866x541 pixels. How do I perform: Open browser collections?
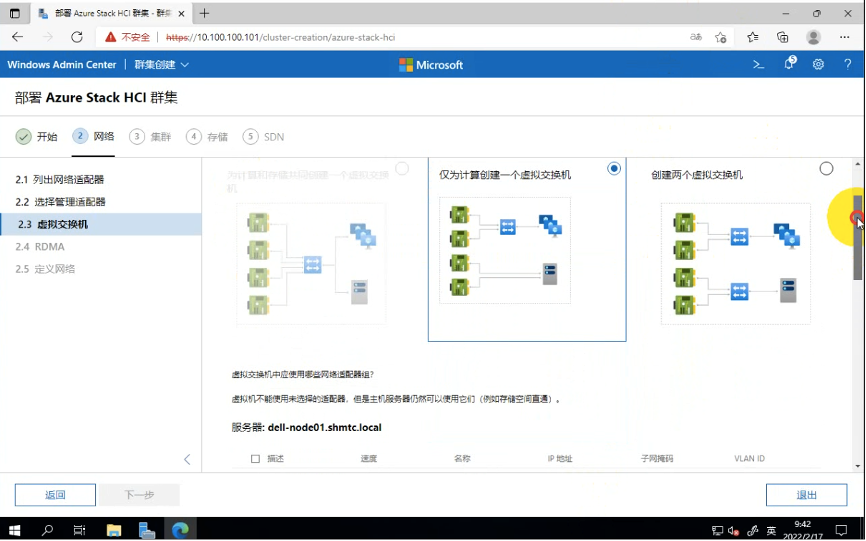783,37
